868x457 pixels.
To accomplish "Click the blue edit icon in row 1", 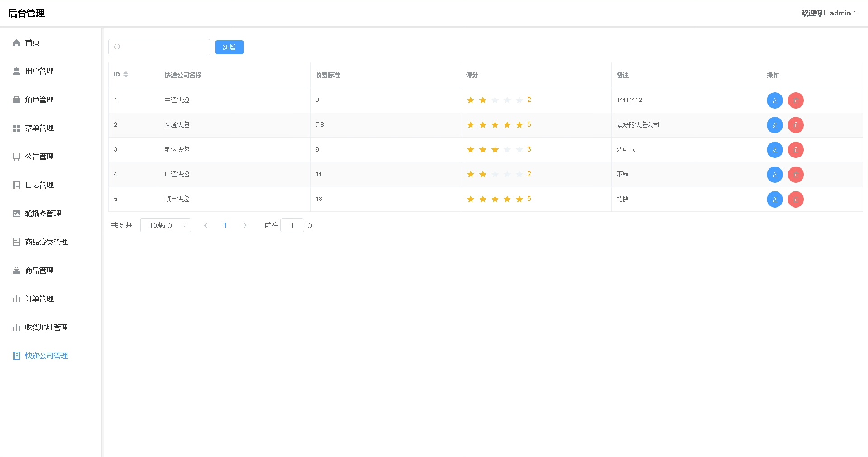I will pos(774,100).
